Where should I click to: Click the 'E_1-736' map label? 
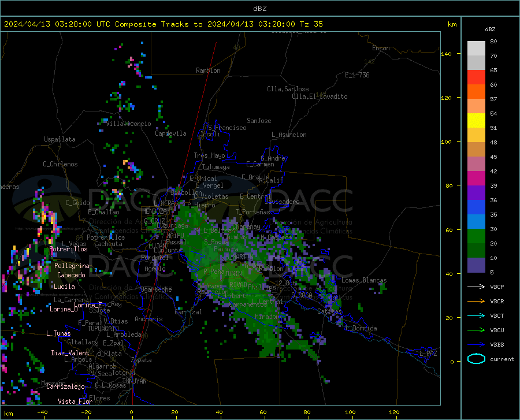point(357,75)
